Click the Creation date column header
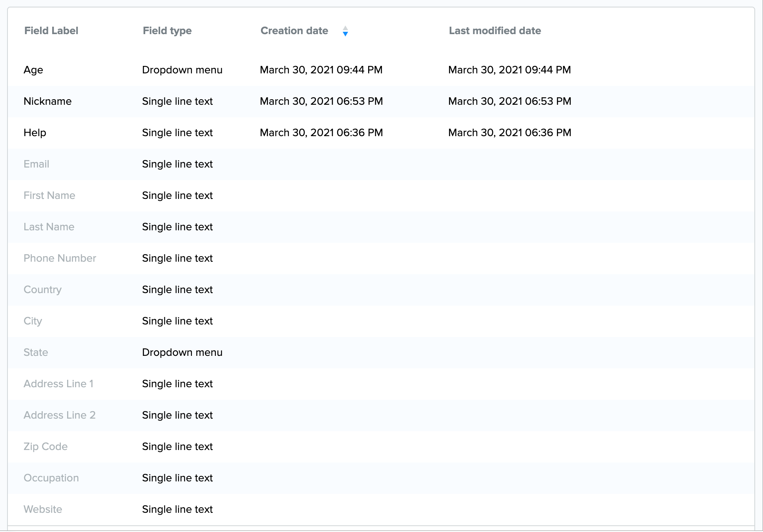Viewport: 763px width, 532px height. point(294,31)
